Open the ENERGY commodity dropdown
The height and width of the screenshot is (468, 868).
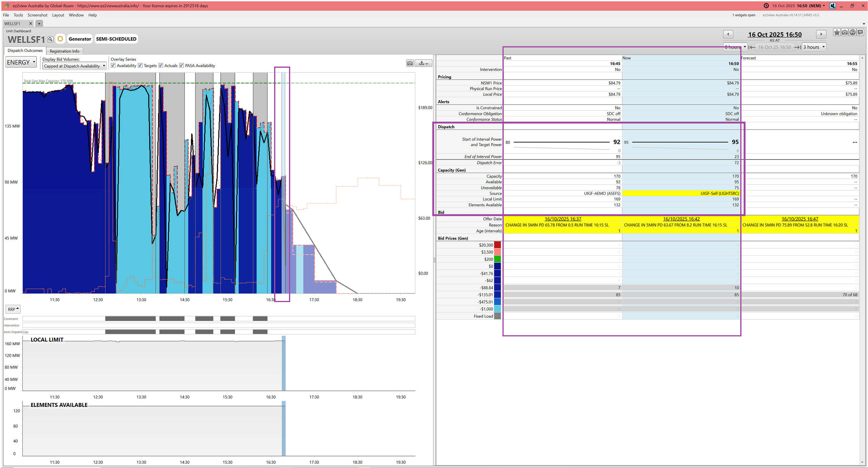tap(21, 62)
